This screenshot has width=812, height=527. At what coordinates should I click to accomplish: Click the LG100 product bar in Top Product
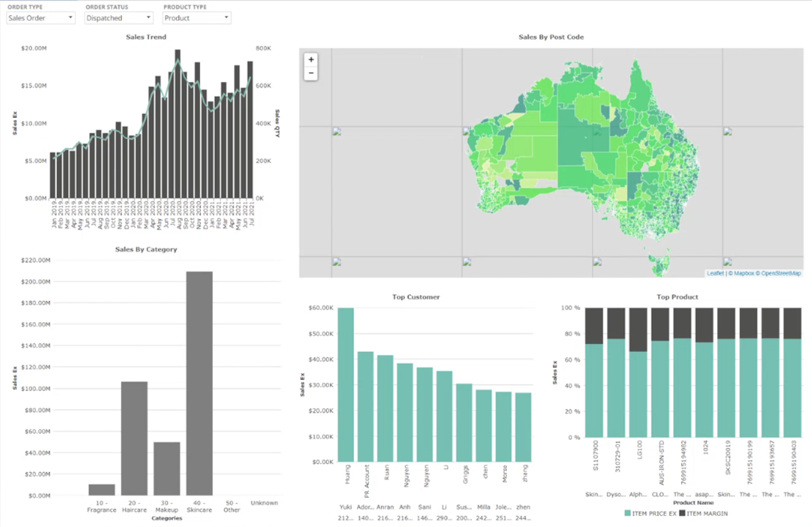point(638,373)
